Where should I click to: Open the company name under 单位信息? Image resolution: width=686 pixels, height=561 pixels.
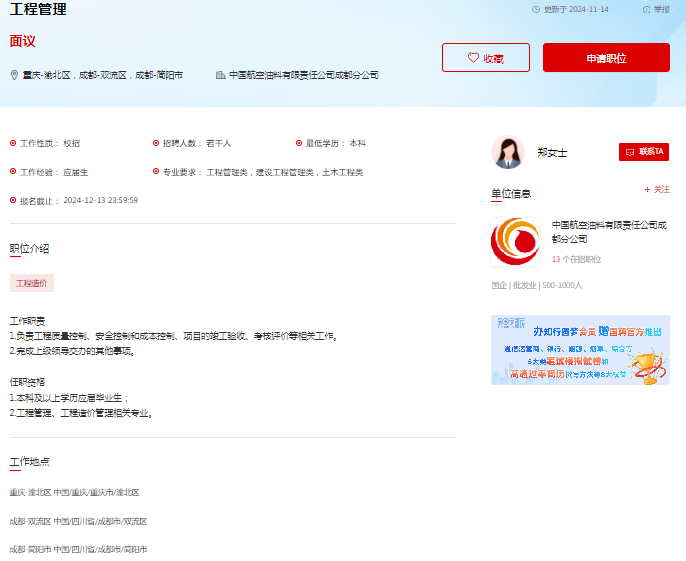tap(608, 232)
